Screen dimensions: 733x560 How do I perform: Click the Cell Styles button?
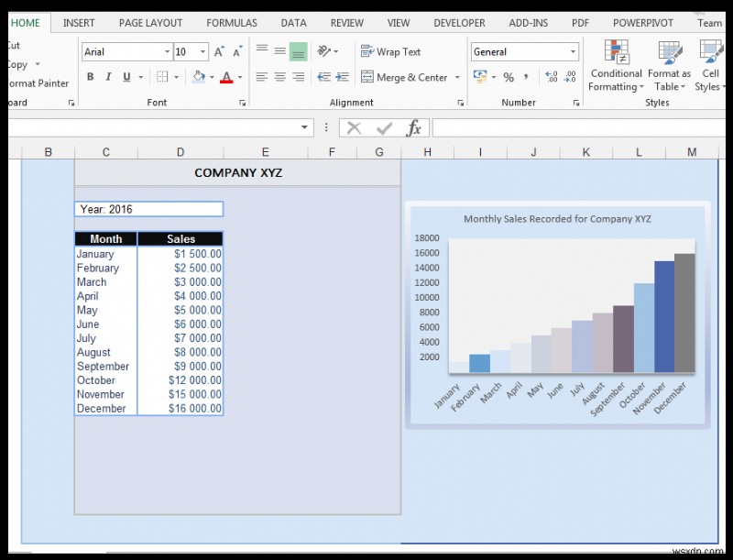pos(710,69)
